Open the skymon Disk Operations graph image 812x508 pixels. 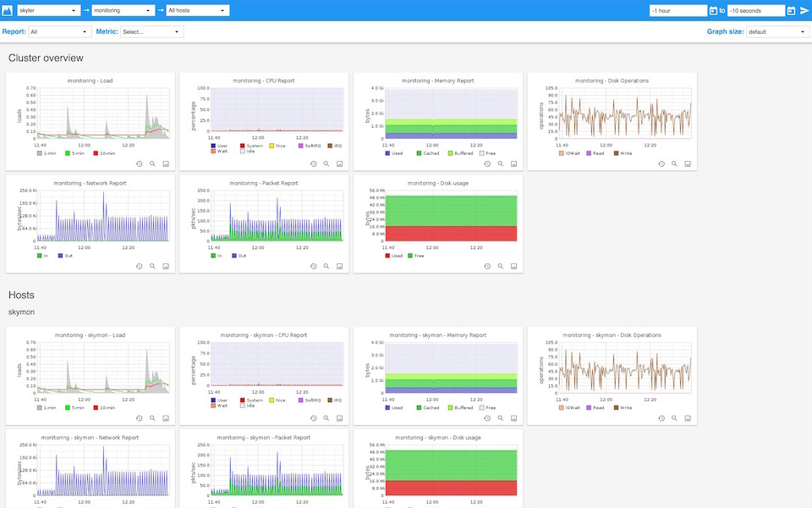tap(612, 371)
